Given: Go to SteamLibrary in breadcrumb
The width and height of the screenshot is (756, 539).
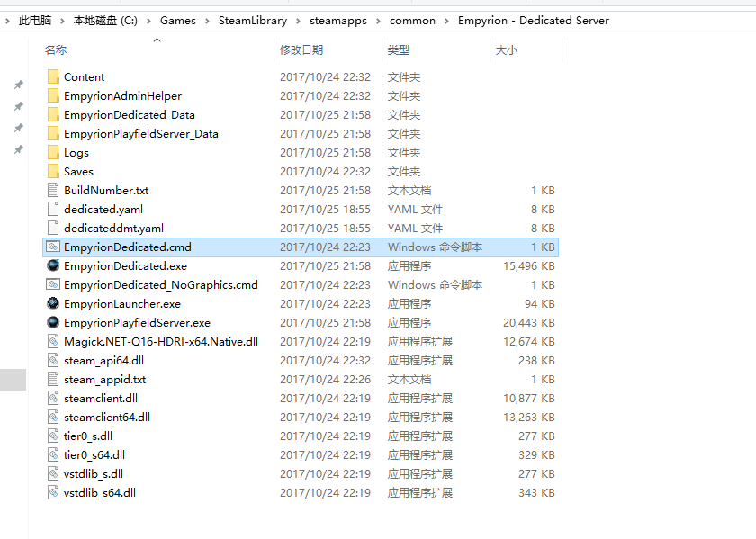Looking at the screenshot, I should pyautogui.click(x=253, y=21).
